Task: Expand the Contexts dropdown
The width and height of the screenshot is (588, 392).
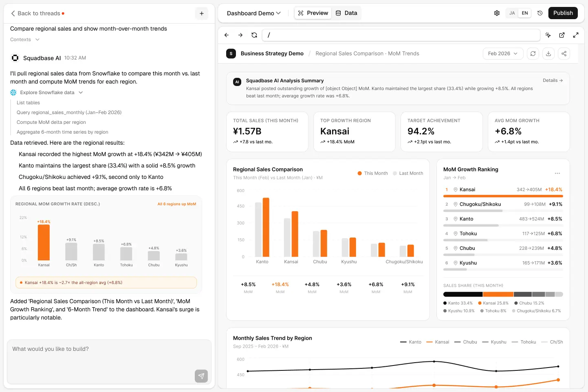Action: point(25,40)
